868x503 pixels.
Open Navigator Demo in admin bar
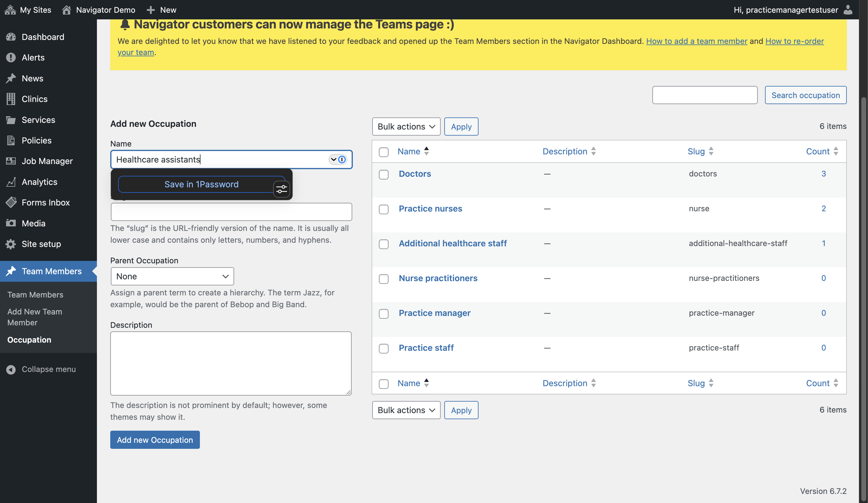tap(98, 10)
